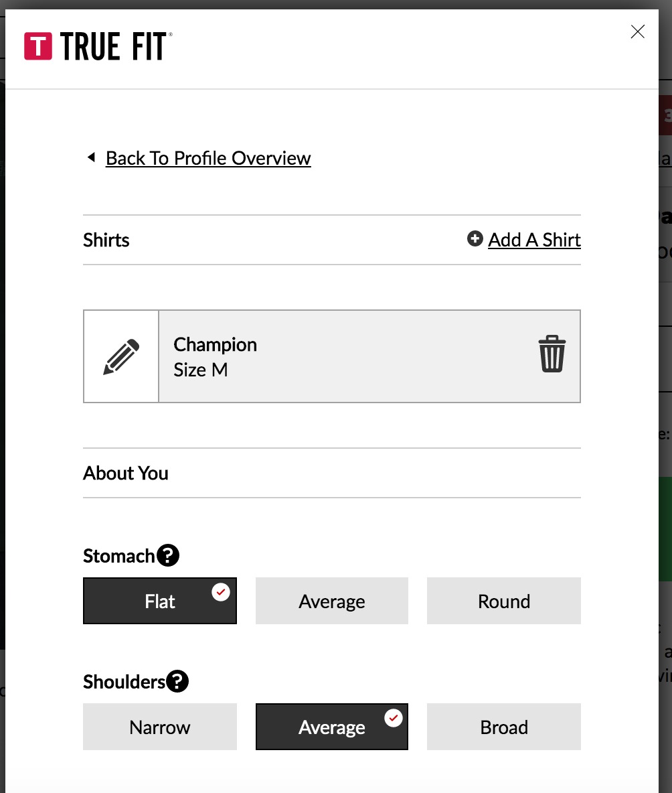Click the Champion Size M entry

point(369,356)
